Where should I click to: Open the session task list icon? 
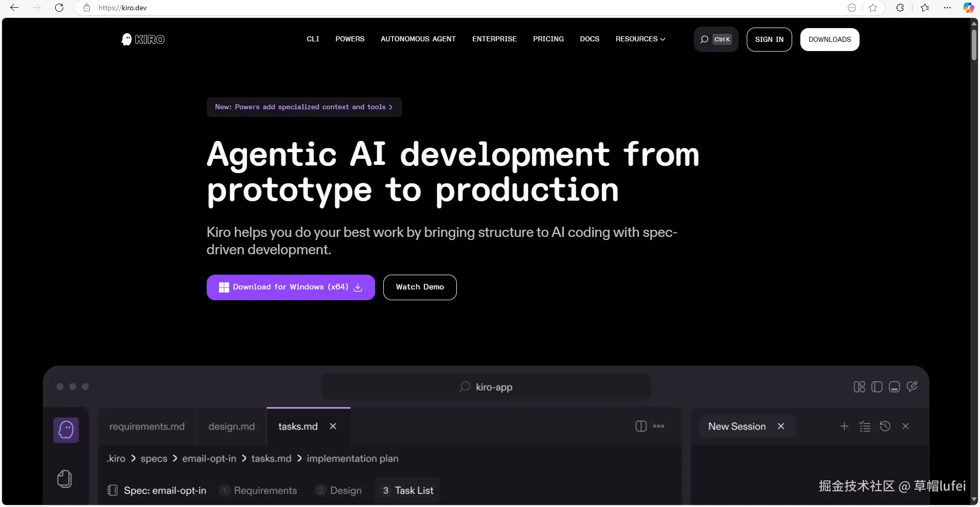click(x=865, y=426)
